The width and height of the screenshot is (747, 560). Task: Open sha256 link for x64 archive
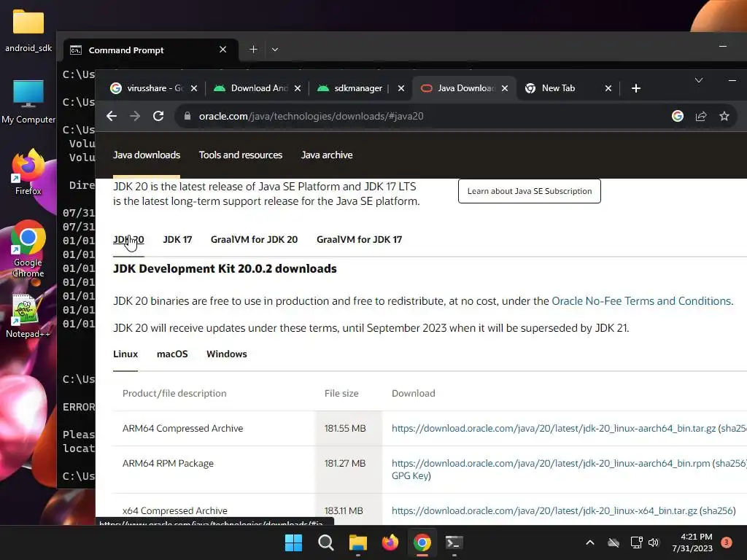[x=718, y=511]
